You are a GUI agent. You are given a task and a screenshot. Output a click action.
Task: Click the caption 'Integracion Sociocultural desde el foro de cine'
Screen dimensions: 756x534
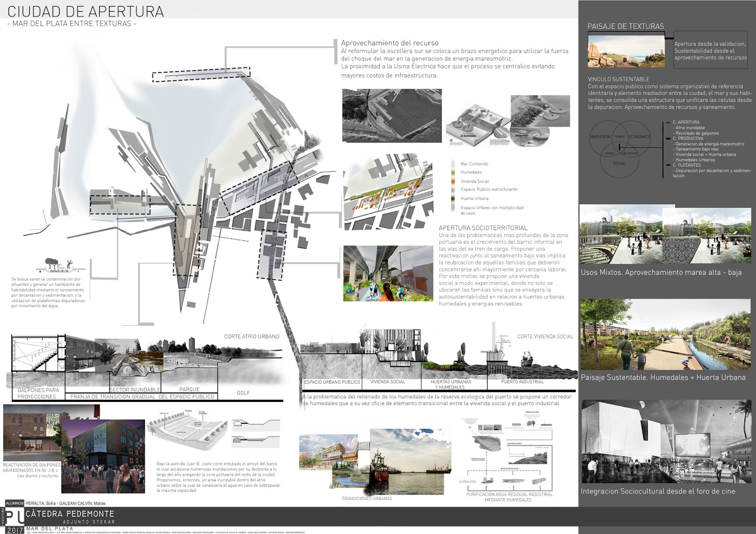[658, 491]
